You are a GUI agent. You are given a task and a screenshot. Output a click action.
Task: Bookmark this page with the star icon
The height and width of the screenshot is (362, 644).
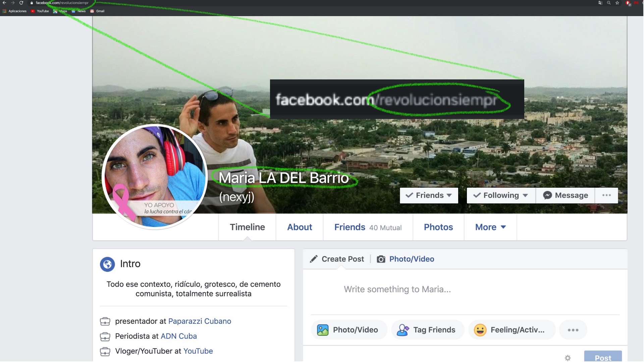tap(617, 3)
